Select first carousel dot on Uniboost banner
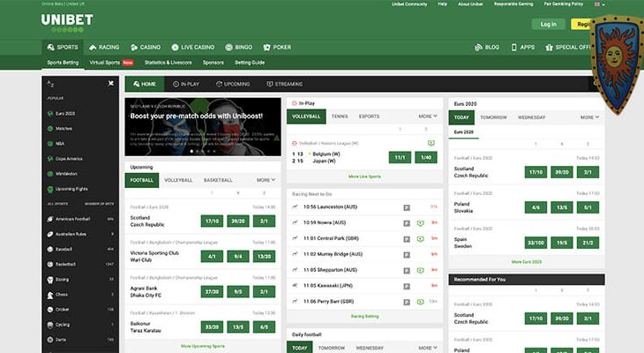 click(x=191, y=151)
